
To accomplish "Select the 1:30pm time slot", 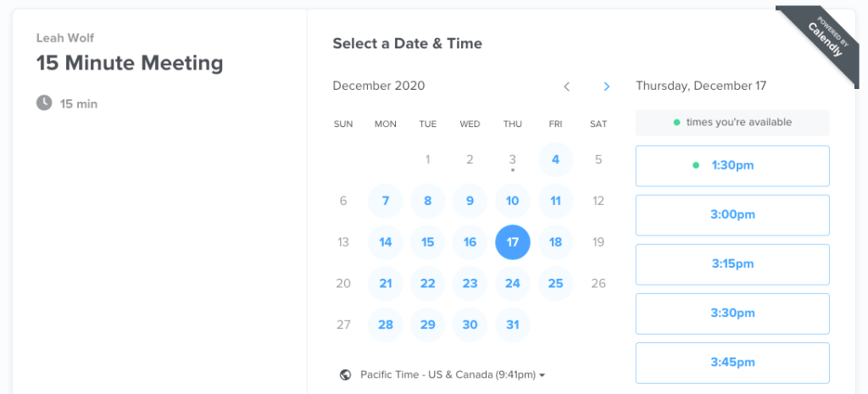I will 732,165.
